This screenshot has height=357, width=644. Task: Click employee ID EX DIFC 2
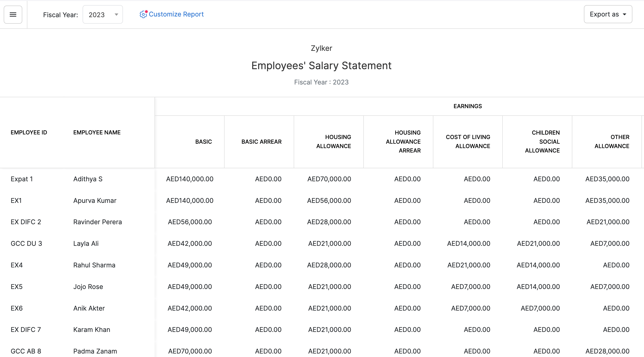click(26, 222)
